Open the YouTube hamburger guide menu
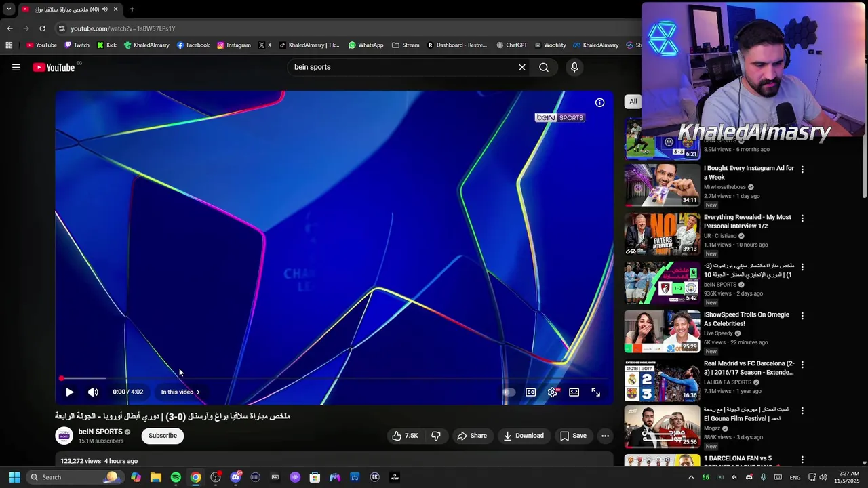 click(16, 67)
